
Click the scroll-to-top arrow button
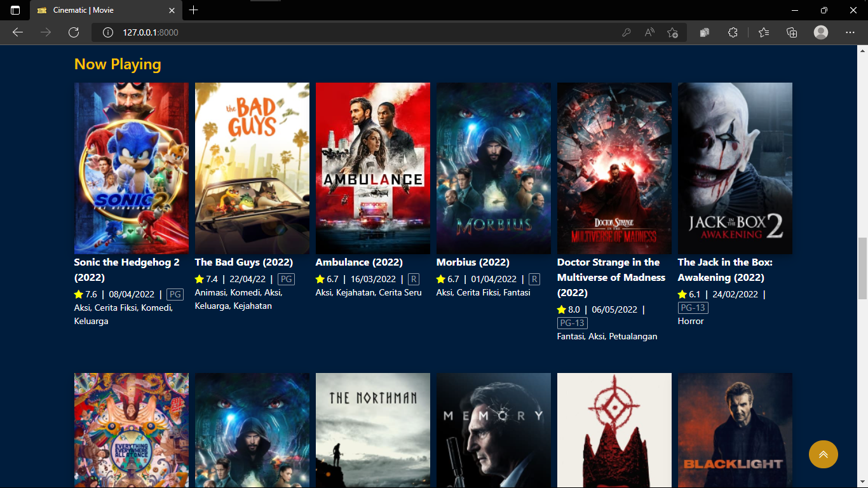pos(823,454)
